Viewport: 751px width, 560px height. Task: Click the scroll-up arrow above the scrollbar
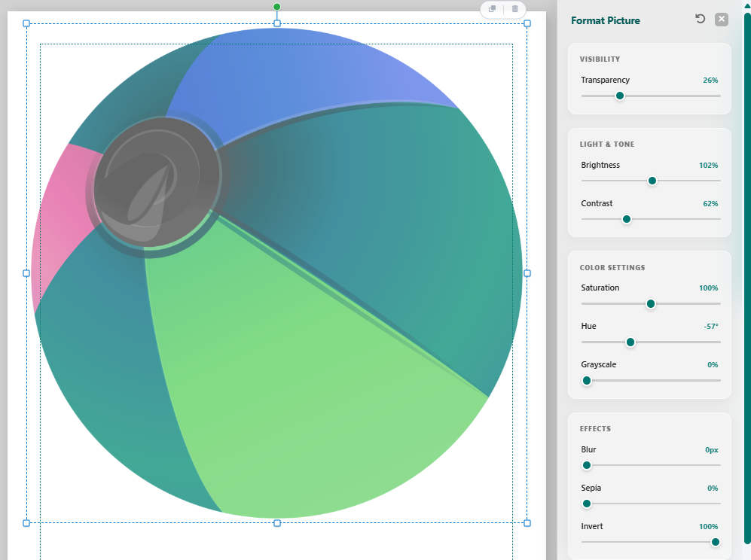[747, 5]
